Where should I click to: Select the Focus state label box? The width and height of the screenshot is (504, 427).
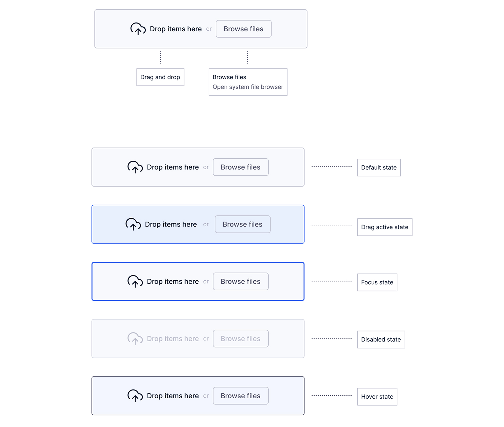point(377,282)
